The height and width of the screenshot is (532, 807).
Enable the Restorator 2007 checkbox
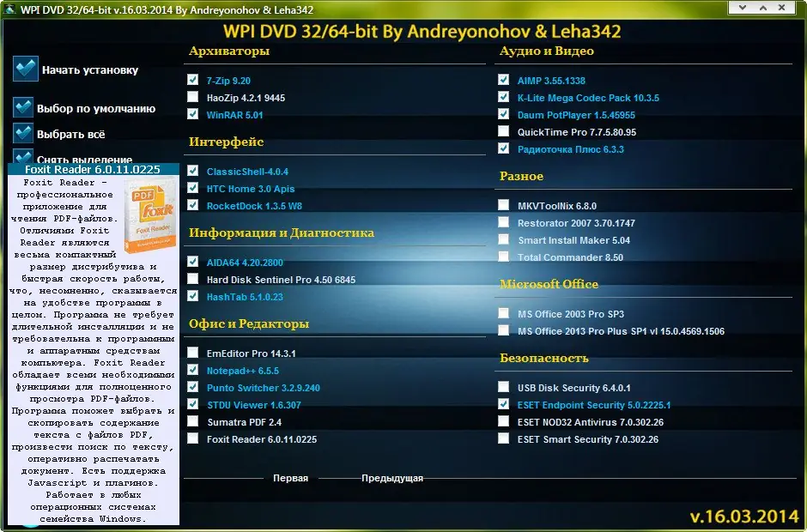503,221
